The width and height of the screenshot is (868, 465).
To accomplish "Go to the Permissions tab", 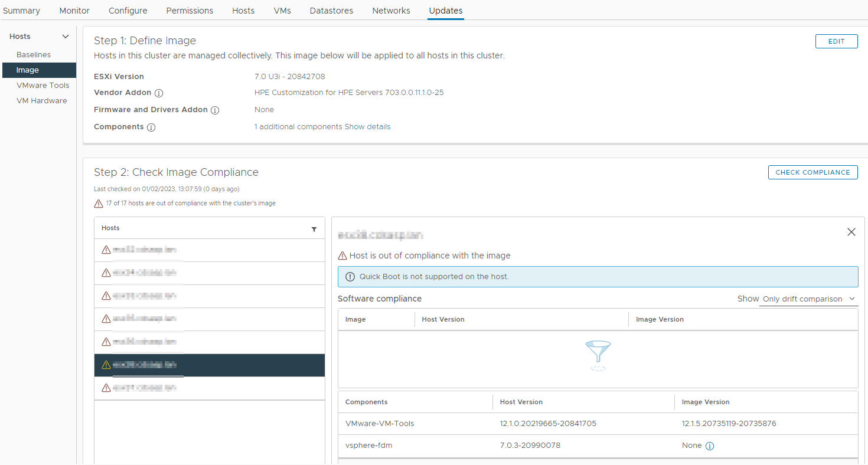I will pos(190,11).
